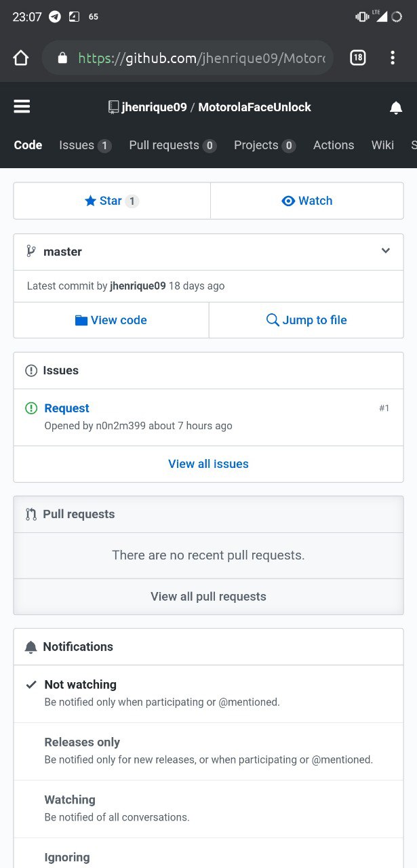Click the padlock site security icon
Screen dimensions: 417x868
click(x=63, y=58)
